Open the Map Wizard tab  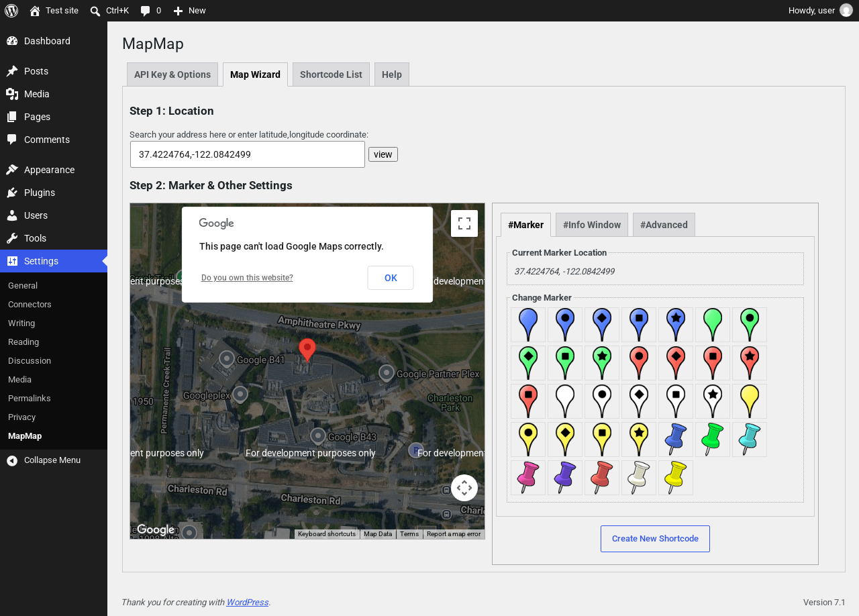tap(255, 74)
